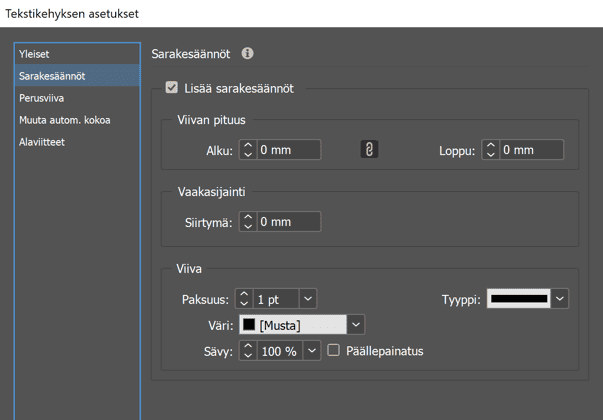Click into the Siirtymä 0 mm field
Image resolution: width=603 pixels, height=420 pixels.
pos(288,222)
